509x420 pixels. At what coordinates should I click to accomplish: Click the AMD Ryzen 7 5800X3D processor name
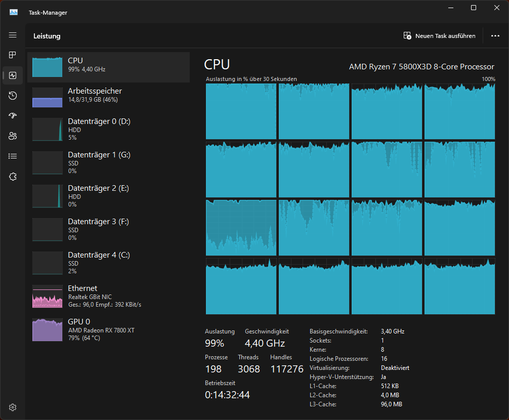tap(421, 66)
